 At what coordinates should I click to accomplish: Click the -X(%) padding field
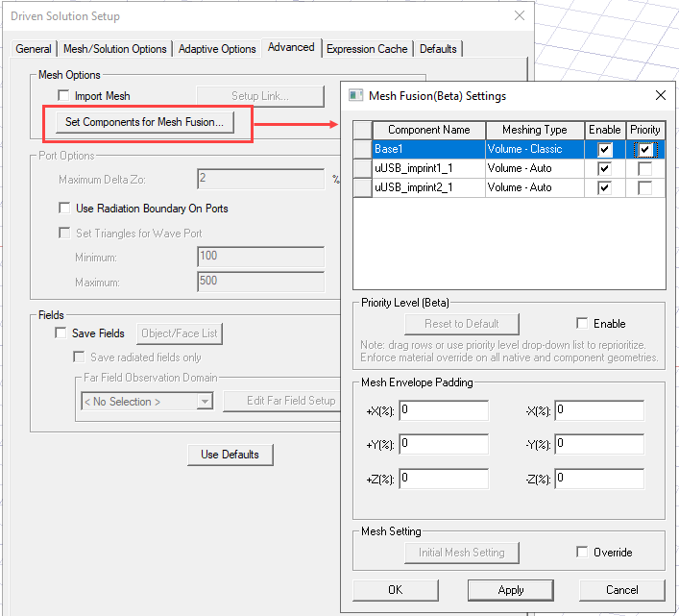pyautogui.click(x=599, y=410)
